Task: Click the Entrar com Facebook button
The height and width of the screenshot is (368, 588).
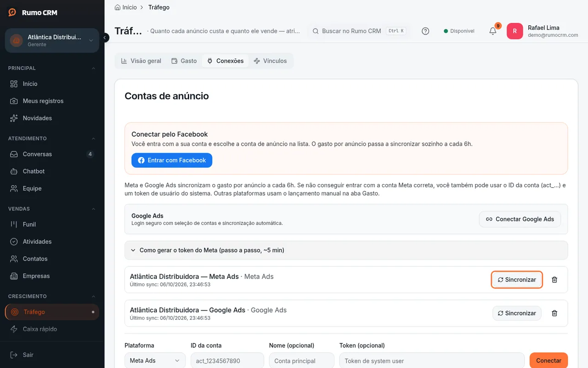Action: coord(172,160)
